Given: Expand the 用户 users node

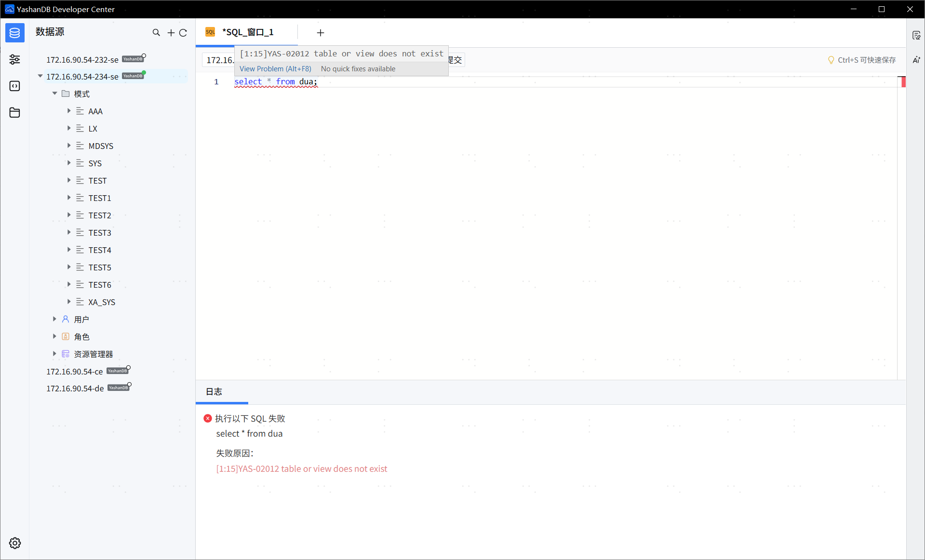Looking at the screenshot, I should (54, 319).
